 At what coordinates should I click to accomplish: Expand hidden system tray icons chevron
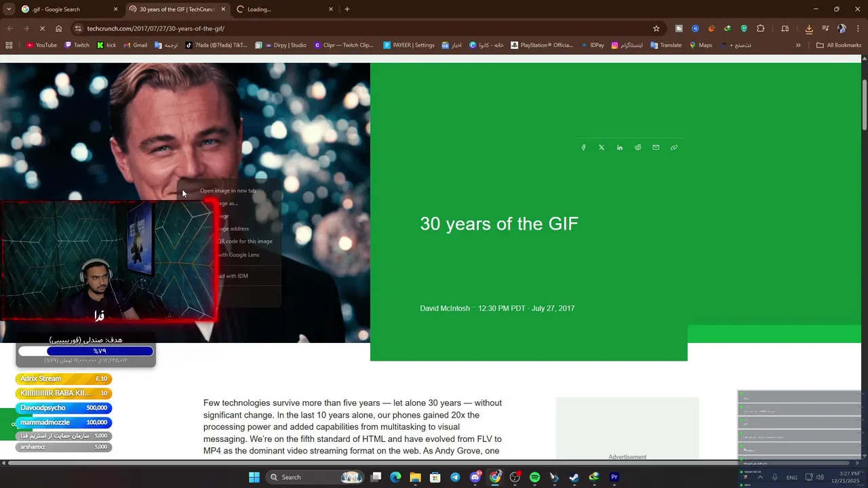pos(760,477)
